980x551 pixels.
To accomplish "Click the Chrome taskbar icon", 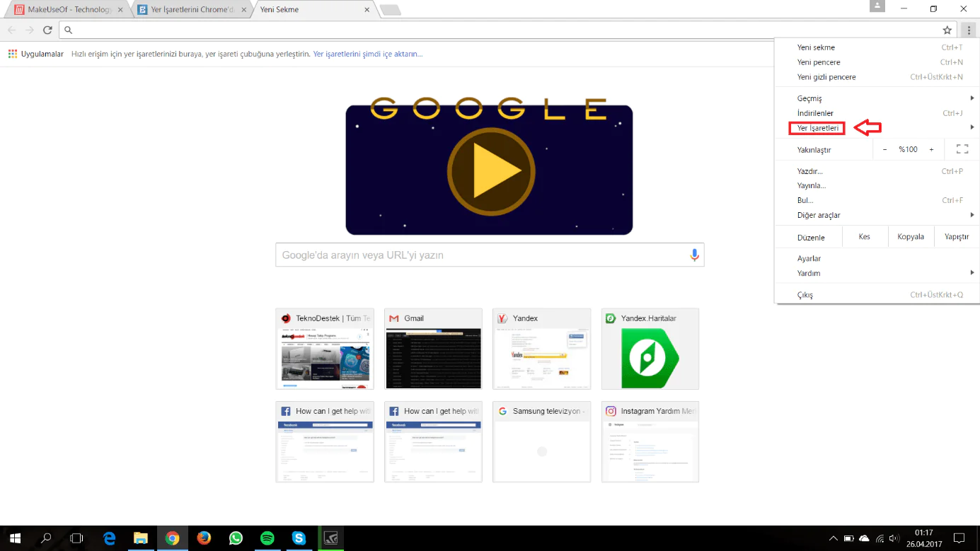I will point(173,538).
